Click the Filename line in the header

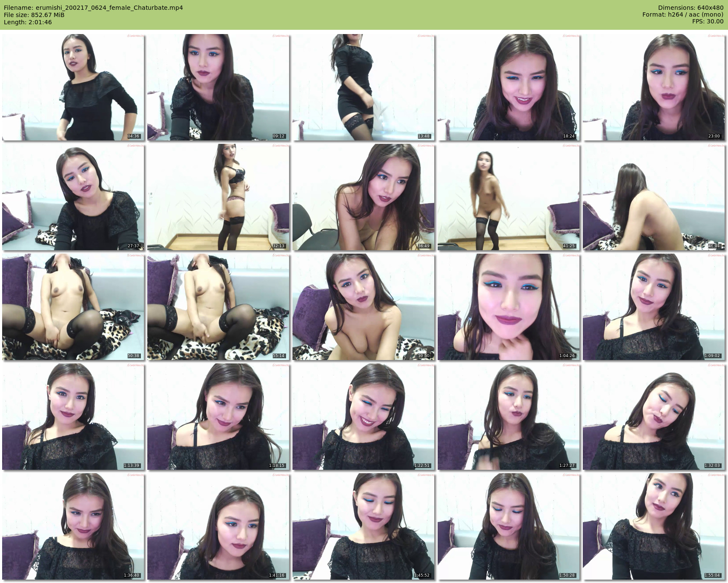tap(93, 8)
